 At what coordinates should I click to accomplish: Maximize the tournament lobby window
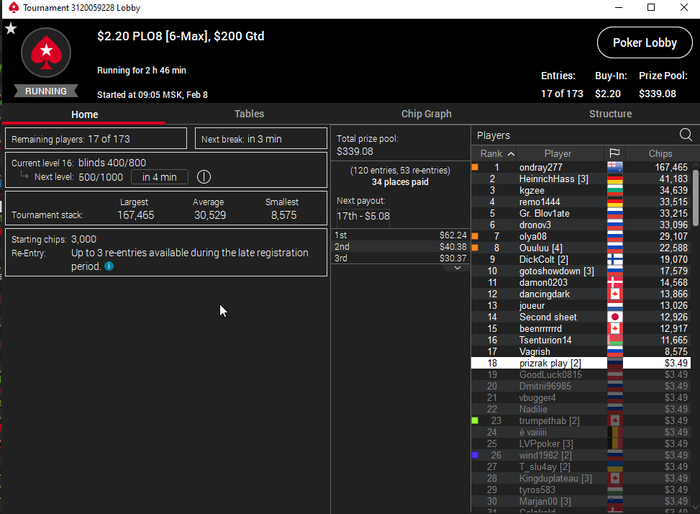point(651,8)
